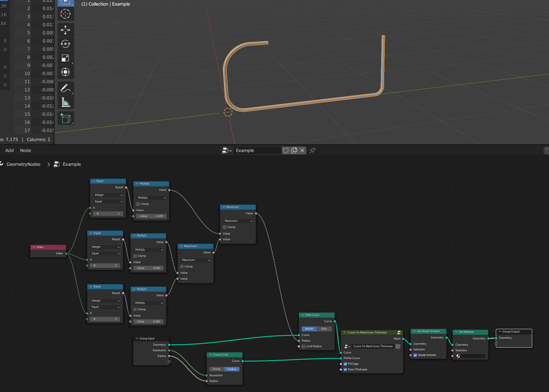Select the Add Cube tool

pyautogui.click(x=65, y=118)
